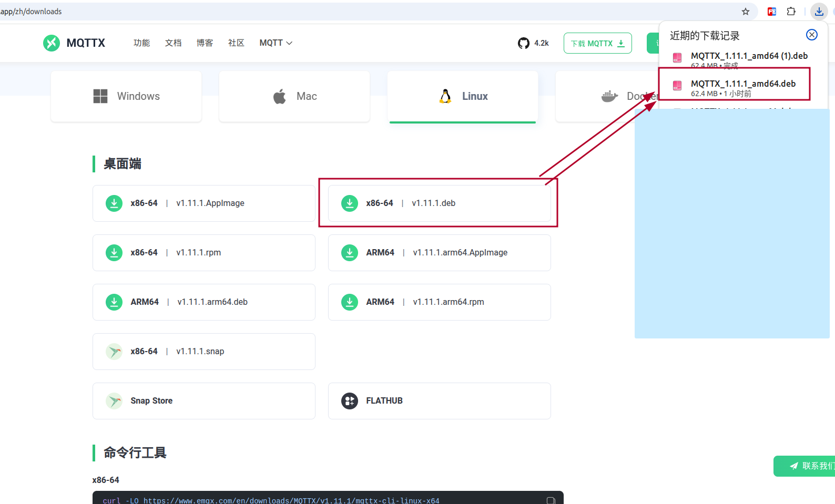The image size is (835, 504).
Task: Click the Linux penguin icon
Action: pos(445,96)
